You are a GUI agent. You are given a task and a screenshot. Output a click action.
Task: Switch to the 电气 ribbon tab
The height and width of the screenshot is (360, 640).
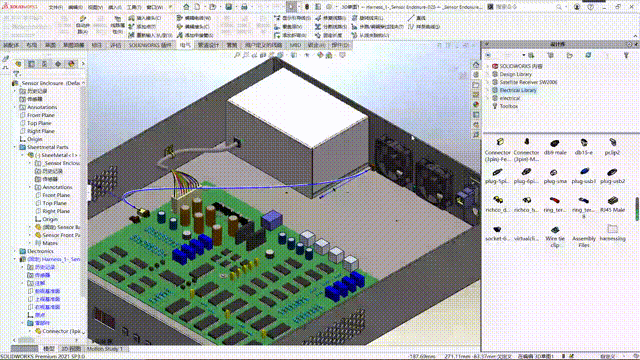point(185,45)
